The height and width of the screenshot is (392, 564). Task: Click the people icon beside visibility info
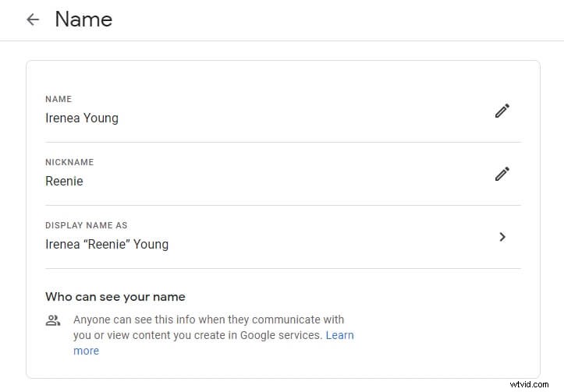pos(53,320)
